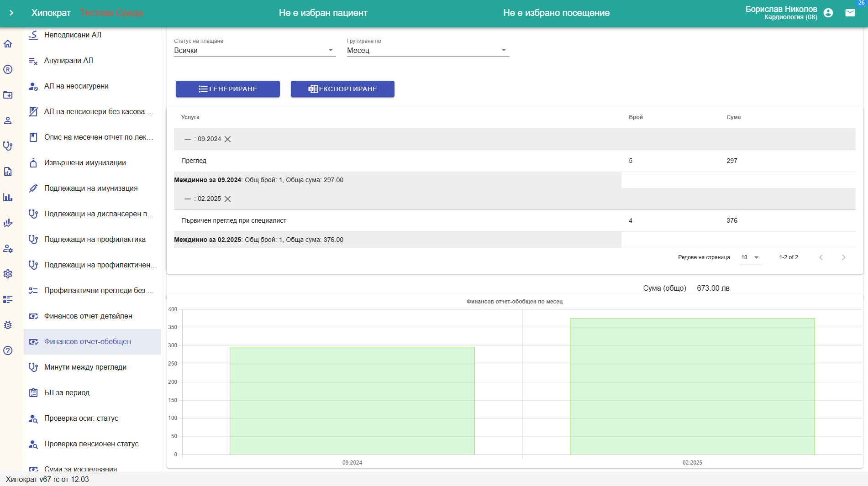Open Неподписани АЛ menu item
Screen dimensions: 868x486
tap(93, 35)
